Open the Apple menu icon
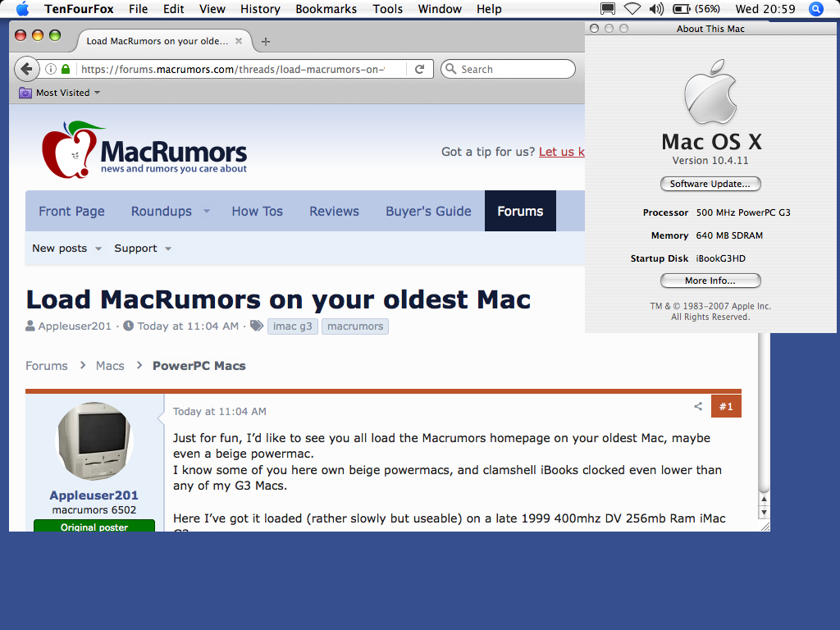 (x=22, y=9)
